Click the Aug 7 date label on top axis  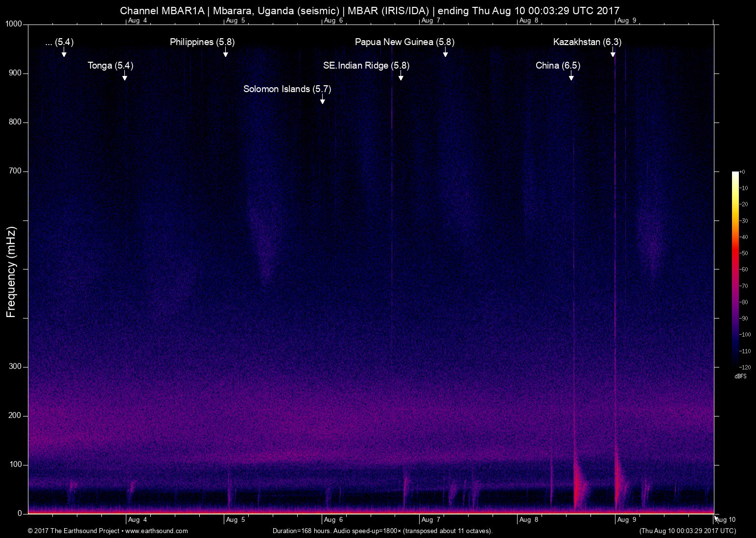tap(431, 20)
